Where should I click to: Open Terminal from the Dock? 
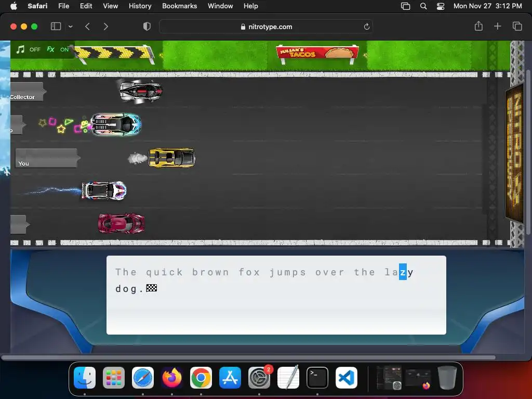click(x=317, y=378)
